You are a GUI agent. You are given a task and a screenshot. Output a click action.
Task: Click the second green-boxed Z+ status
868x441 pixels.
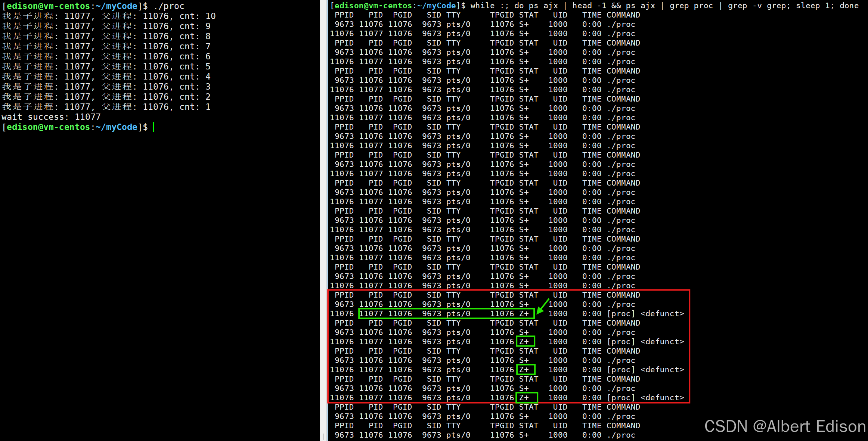coord(525,342)
